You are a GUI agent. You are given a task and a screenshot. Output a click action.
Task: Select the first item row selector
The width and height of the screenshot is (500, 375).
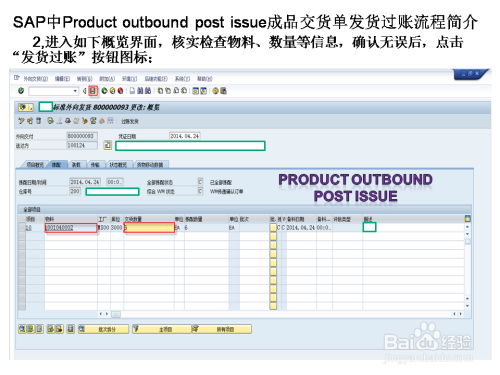22,228
